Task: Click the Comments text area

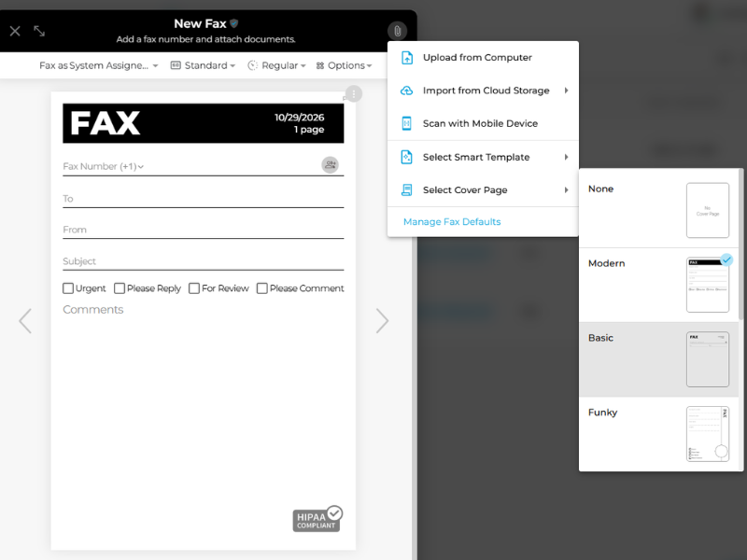Action: 203,400
